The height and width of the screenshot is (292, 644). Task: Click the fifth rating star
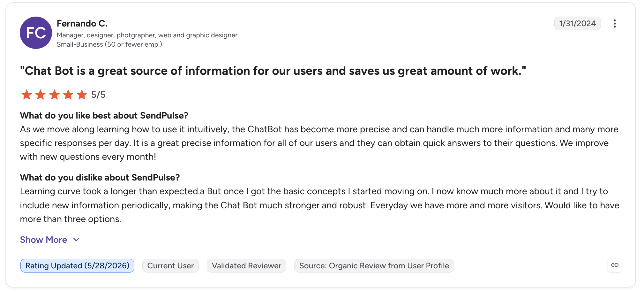click(x=82, y=95)
